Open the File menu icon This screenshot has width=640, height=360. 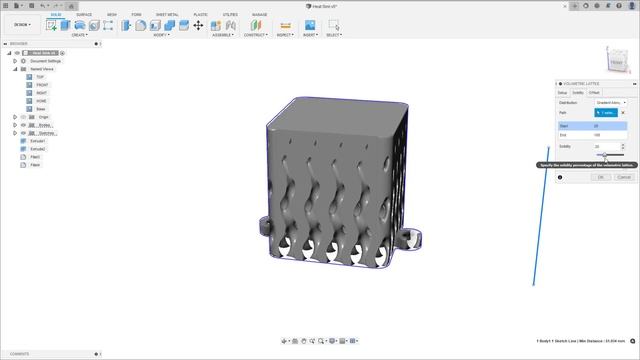point(17,6)
